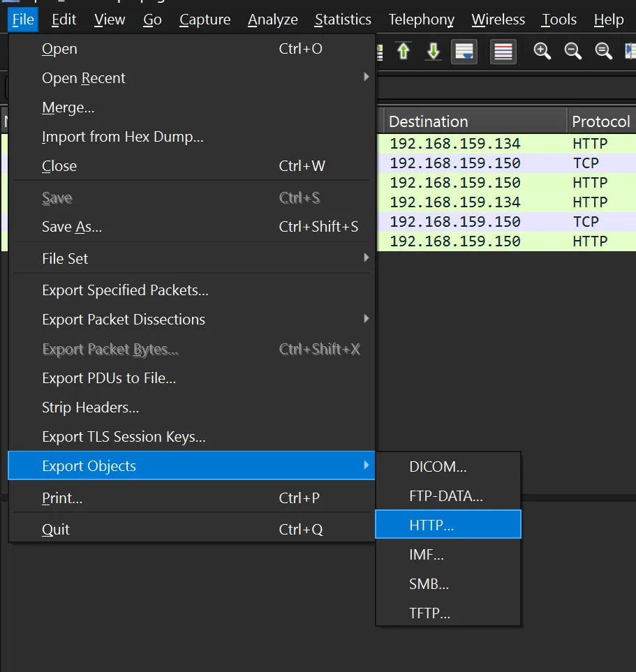This screenshot has height=672, width=636.
Task: Select Export Specified Packets...
Action: point(191,290)
